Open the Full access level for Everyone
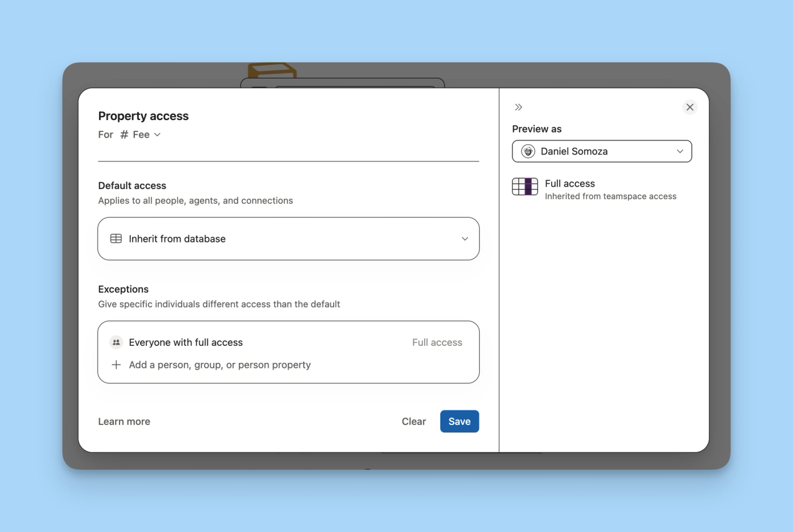This screenshot has height=532, width=793. coord(437,342)
